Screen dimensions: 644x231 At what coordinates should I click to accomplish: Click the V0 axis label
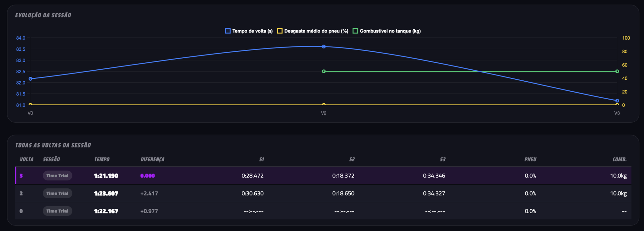point(30,113)
